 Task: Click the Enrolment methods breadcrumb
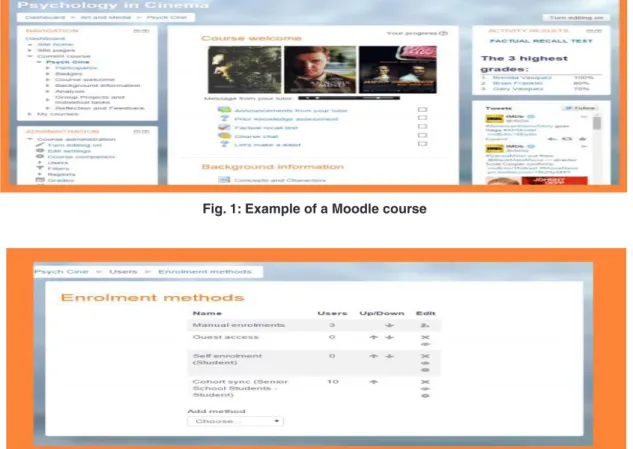(205, 272)
